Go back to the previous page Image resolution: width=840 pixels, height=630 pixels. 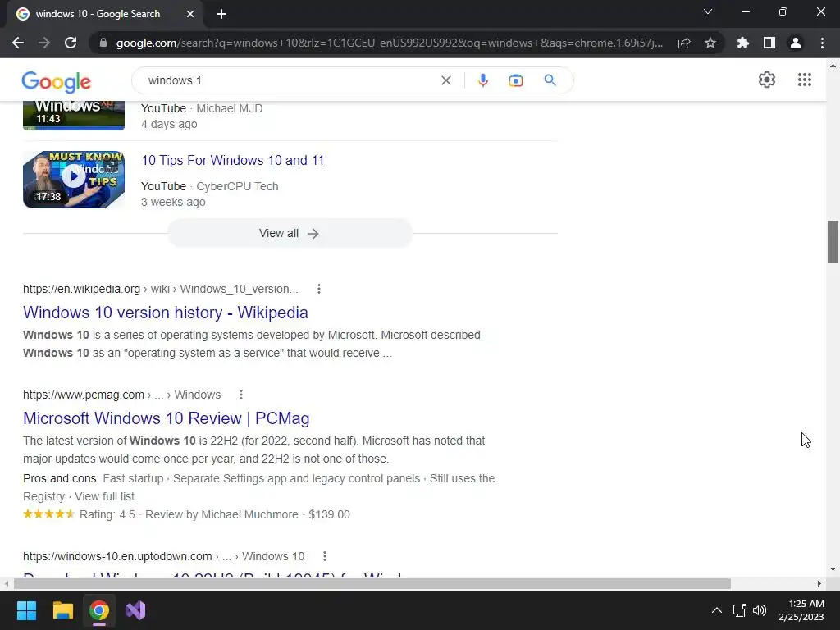pyautogui.click(x=18, y=43)
